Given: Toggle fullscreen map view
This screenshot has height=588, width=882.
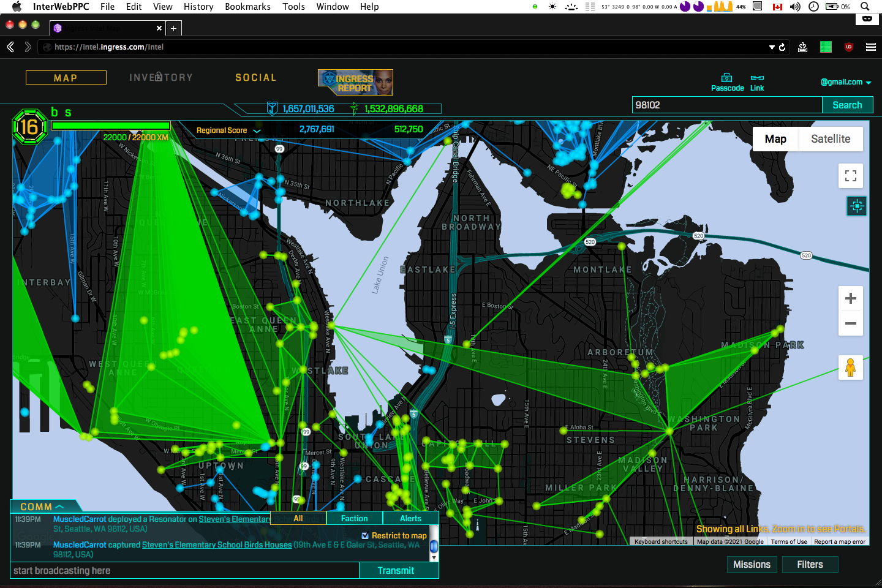Looking at the screenshot, I should tap(851, 176).
